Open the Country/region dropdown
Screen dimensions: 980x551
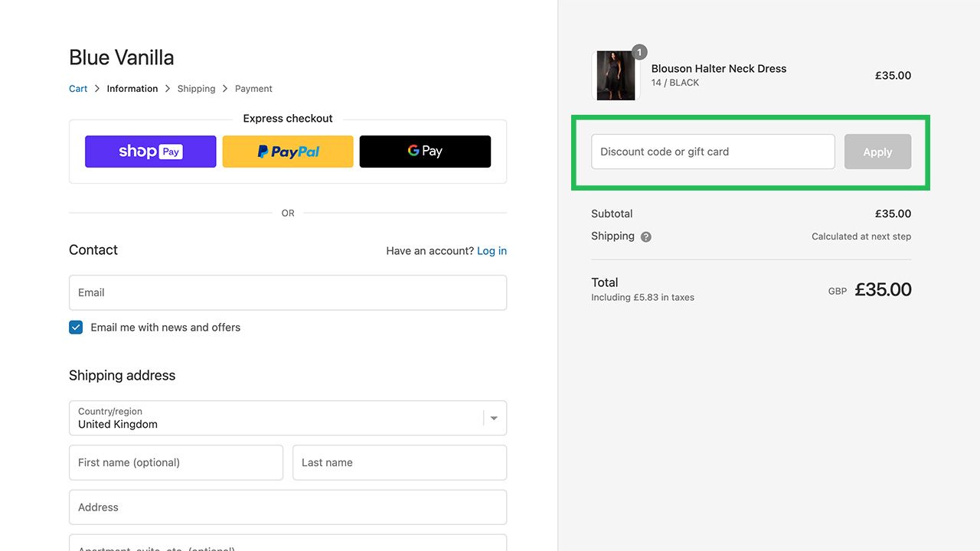click(288, 418)
